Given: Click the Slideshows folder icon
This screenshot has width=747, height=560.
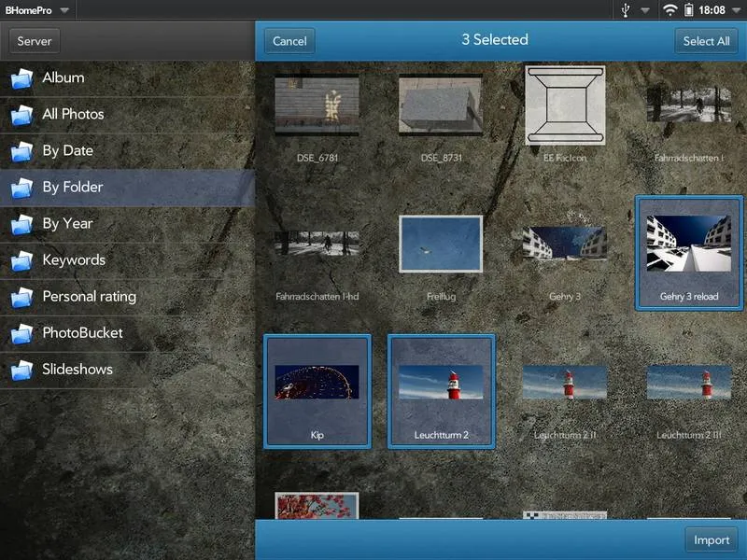Looking at the screenshot, I should point(21,370).
